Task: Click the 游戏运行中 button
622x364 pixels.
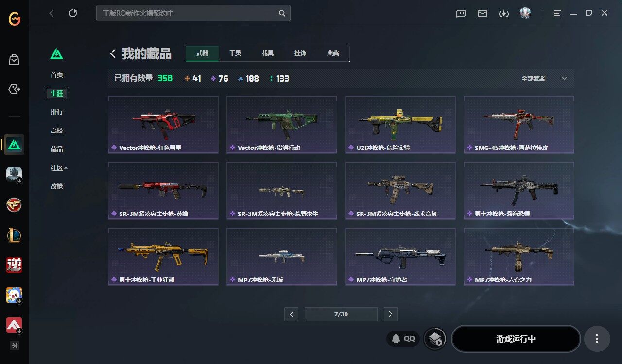Action: tap(516, 339)
